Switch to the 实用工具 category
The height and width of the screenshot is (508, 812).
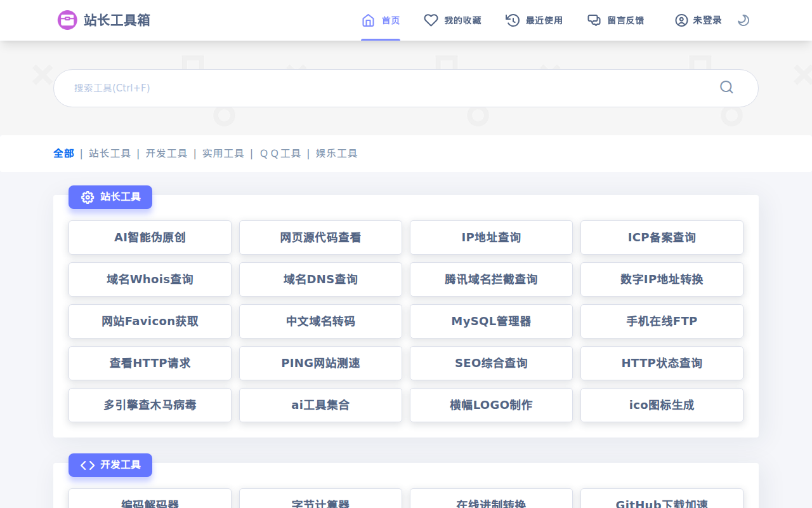pyautogui.click(x=223, y=153)
